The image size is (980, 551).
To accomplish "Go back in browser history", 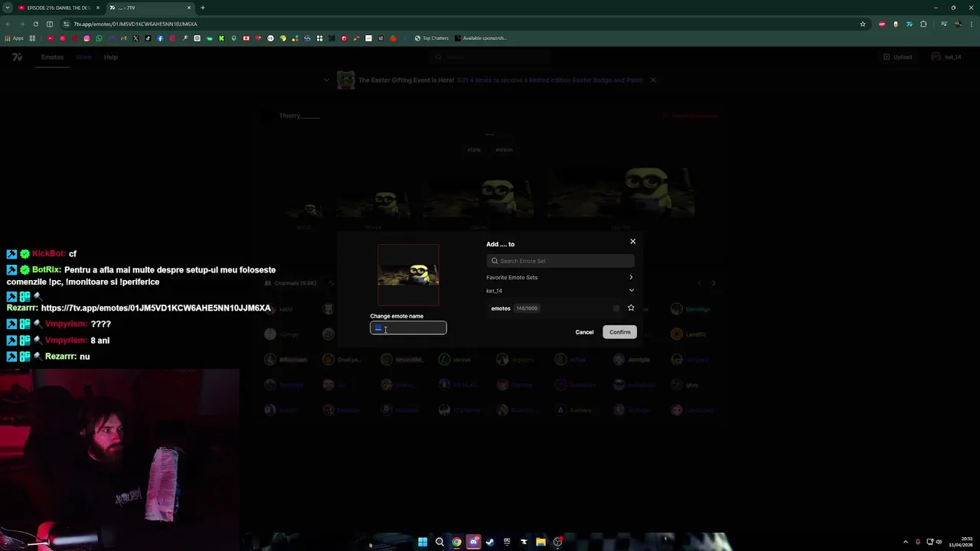I will tap(8, 24).
